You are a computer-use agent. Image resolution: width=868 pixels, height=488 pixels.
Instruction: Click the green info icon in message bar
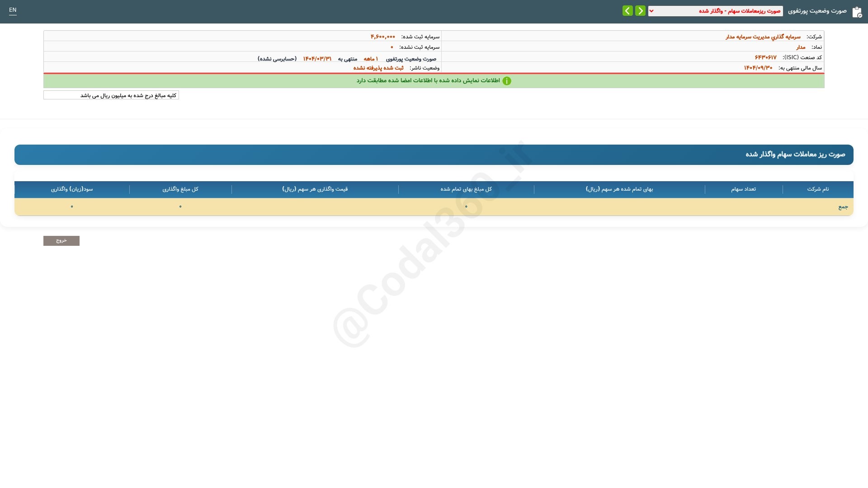(x=507, y=81)
